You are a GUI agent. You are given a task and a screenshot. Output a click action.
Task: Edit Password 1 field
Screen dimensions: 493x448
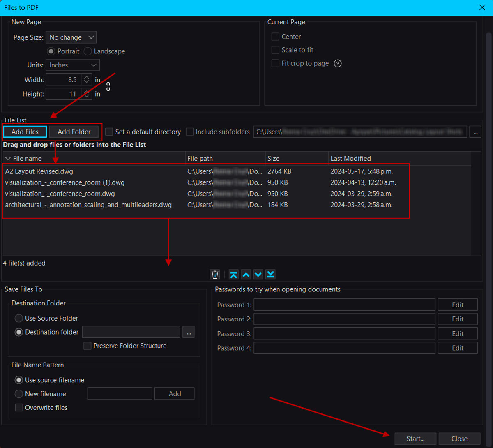coord(457,305)
